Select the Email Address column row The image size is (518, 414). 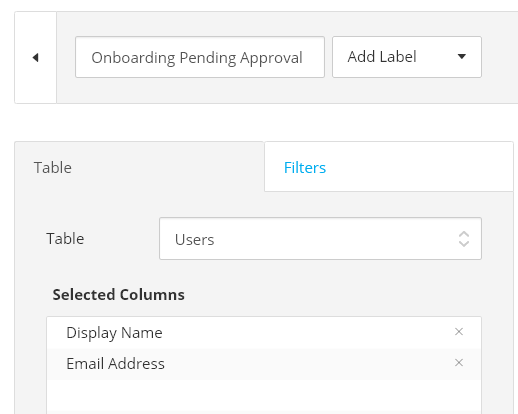[264, 364]
